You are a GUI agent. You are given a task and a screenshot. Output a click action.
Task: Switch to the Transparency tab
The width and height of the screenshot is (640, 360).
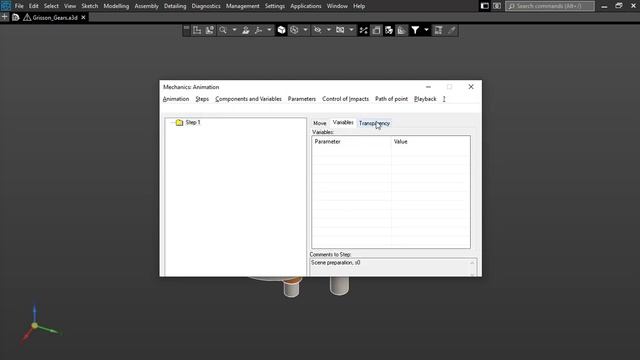pos(374,123)
